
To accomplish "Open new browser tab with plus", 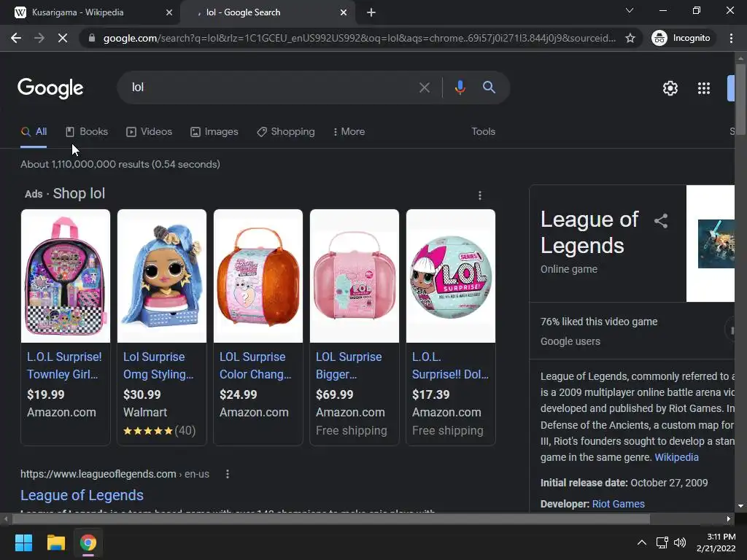I will click(371, 13).
